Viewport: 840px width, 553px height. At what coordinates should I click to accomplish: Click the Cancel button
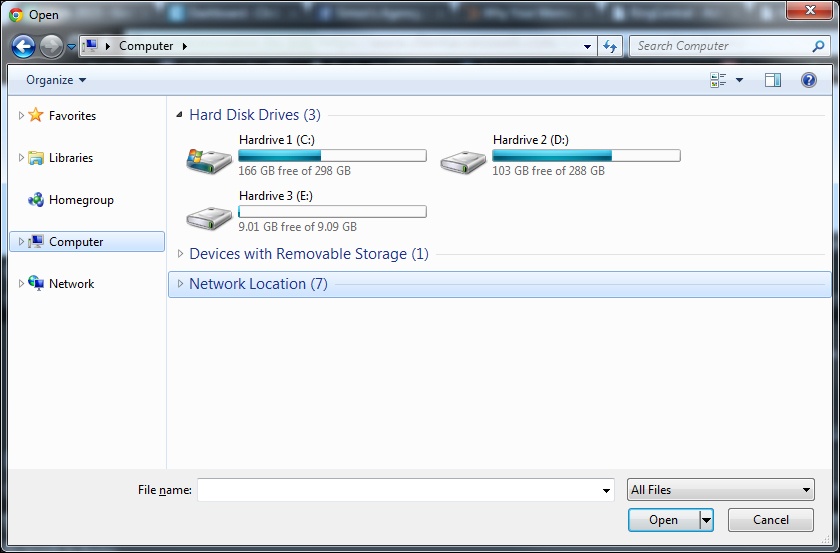(x=770, y=520)
